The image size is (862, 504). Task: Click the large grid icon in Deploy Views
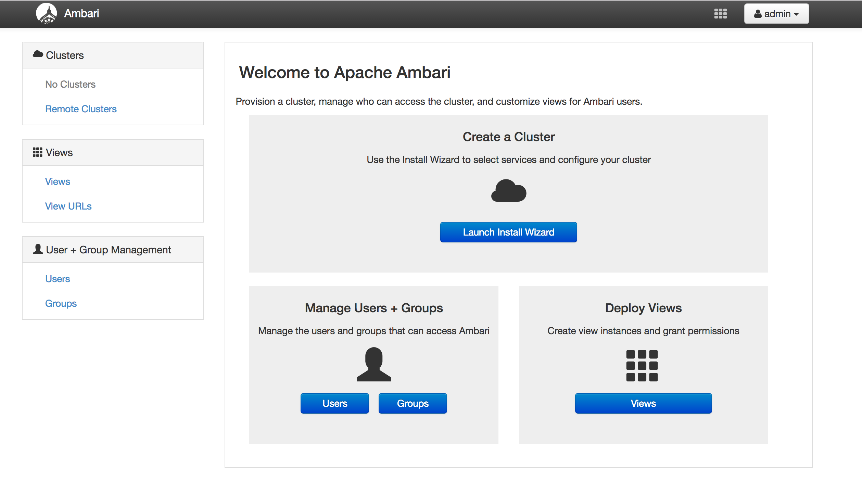(x=642, y=365)
